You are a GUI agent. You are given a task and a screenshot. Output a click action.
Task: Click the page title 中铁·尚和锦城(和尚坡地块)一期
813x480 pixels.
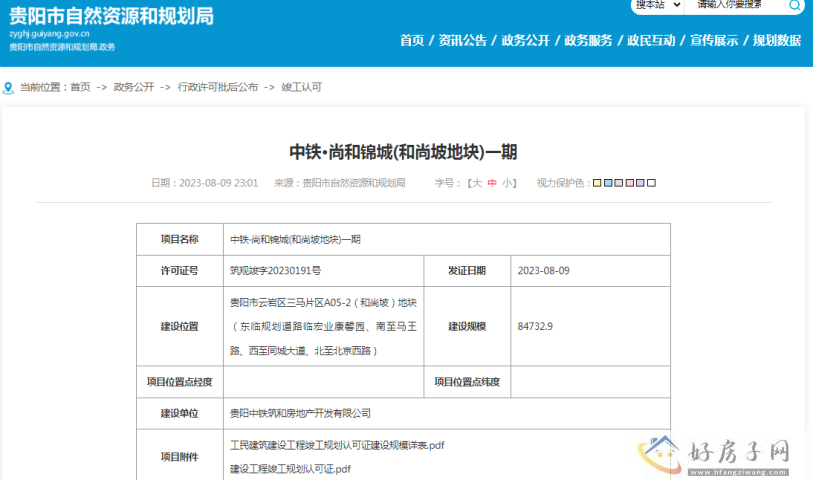click(x=403, y=152)
